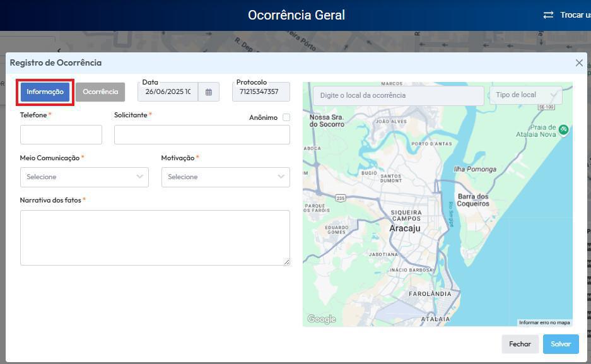Click the SE-100 road shield on map
Screen dimensions: 591x364
pyautogui.click(x=546, y=107)
